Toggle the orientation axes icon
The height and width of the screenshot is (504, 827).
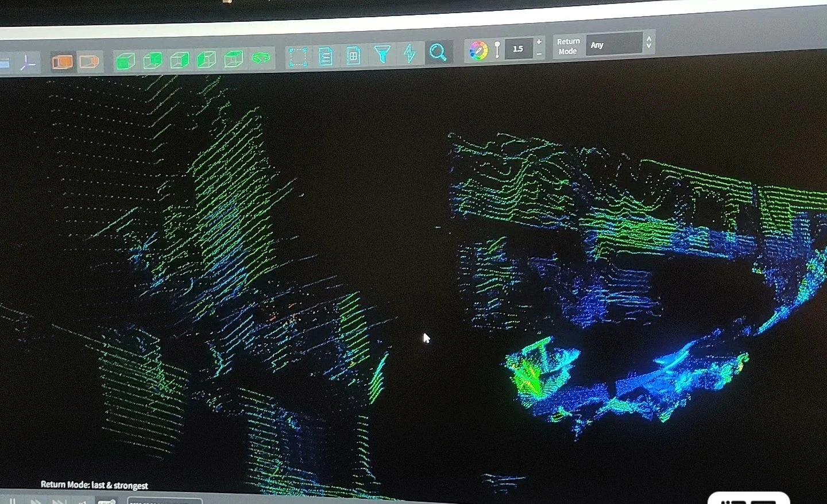(28, 63)
